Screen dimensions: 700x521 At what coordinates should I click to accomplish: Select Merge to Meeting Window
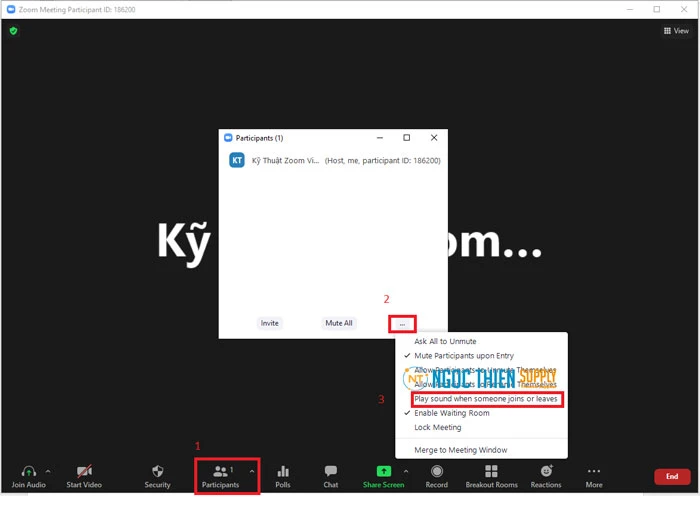click(460, 450)
